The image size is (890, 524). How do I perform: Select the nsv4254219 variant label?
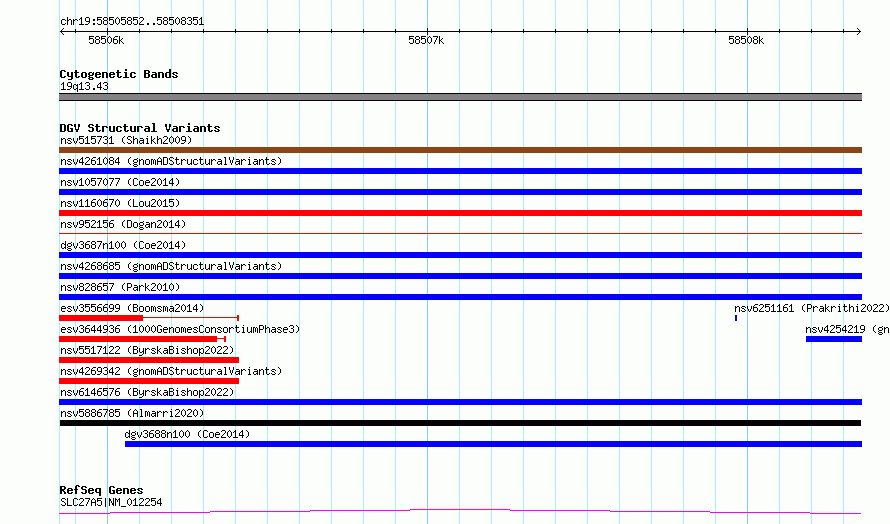tap(847, 329)
